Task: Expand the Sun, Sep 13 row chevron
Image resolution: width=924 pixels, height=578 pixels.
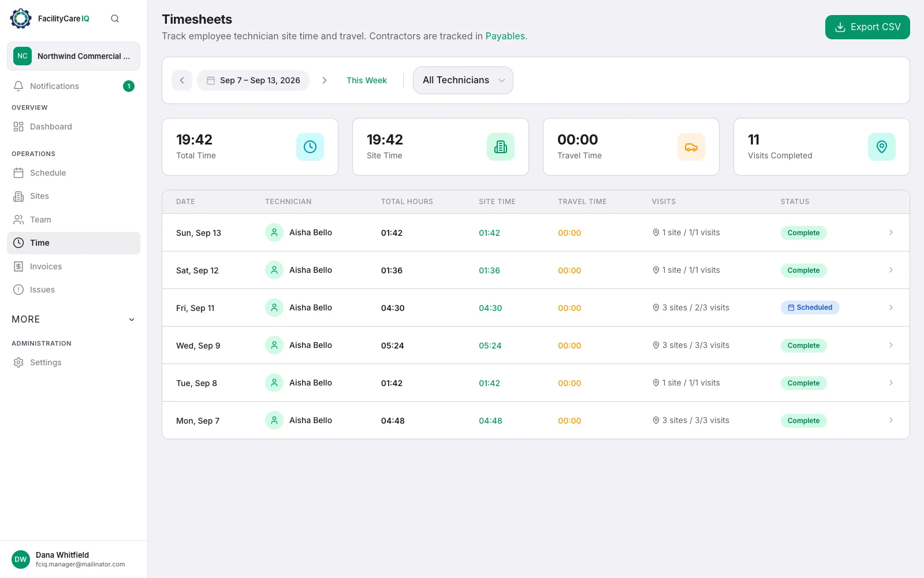Action: 891,232
